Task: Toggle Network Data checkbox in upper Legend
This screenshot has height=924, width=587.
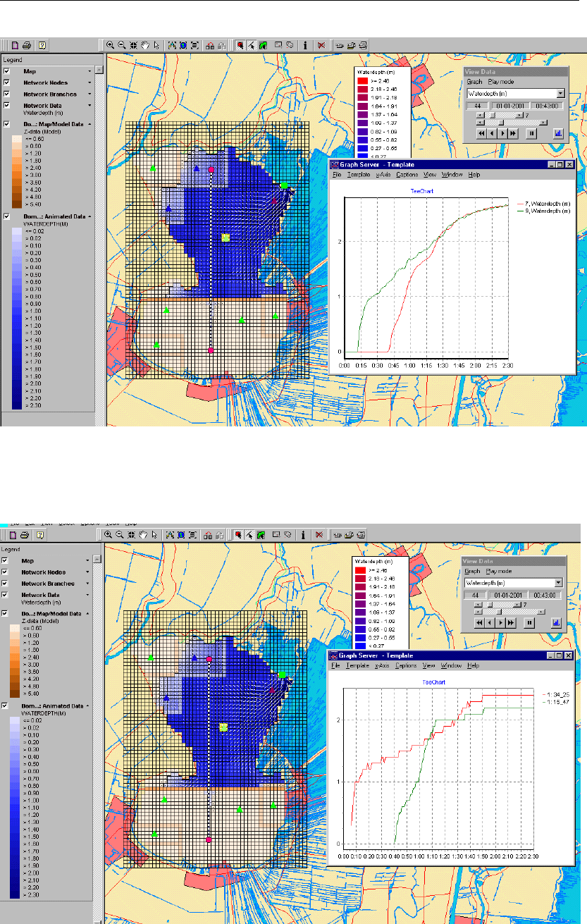Action: click(6, 105)
